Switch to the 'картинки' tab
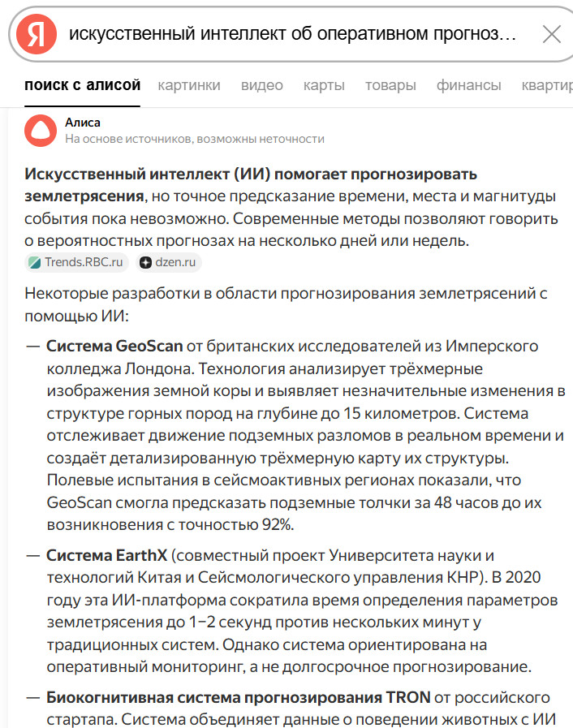573x728 pixels. [x=188, y=85]
